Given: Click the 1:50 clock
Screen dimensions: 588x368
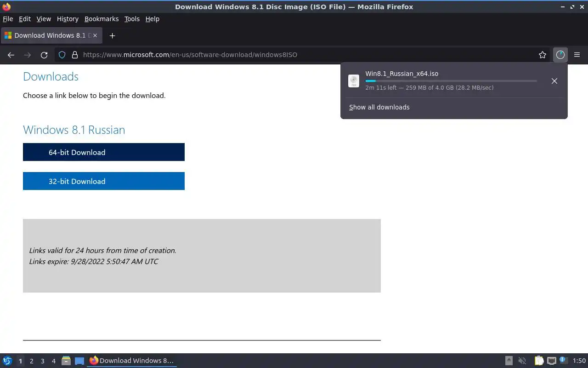Looking at the screenshot, I should coord(579,361).
